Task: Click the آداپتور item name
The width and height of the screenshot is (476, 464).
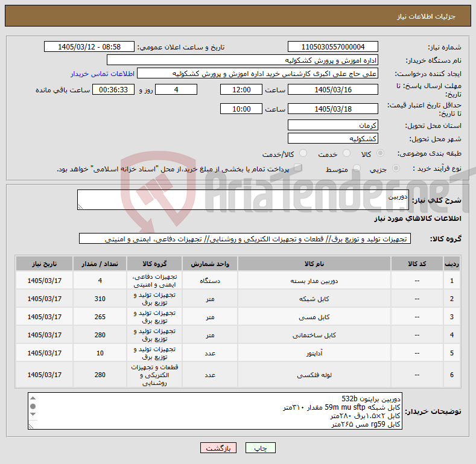Action: tap(314, 354)
